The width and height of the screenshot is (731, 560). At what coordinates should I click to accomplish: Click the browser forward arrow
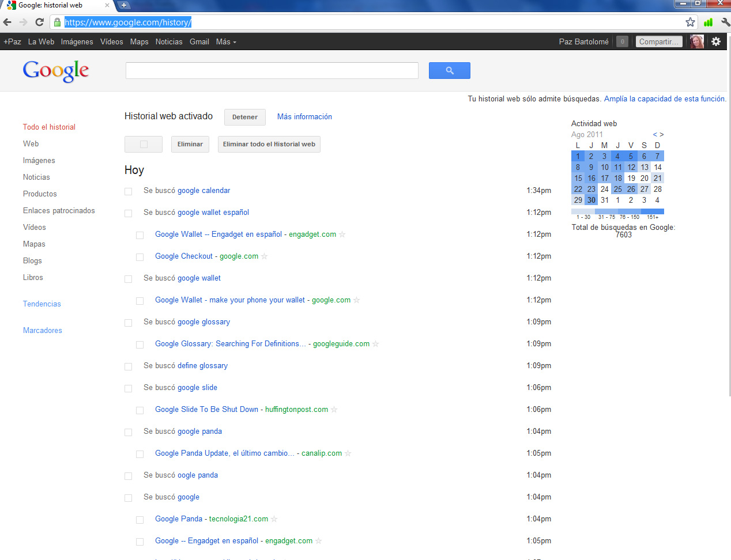click(24, 22)
